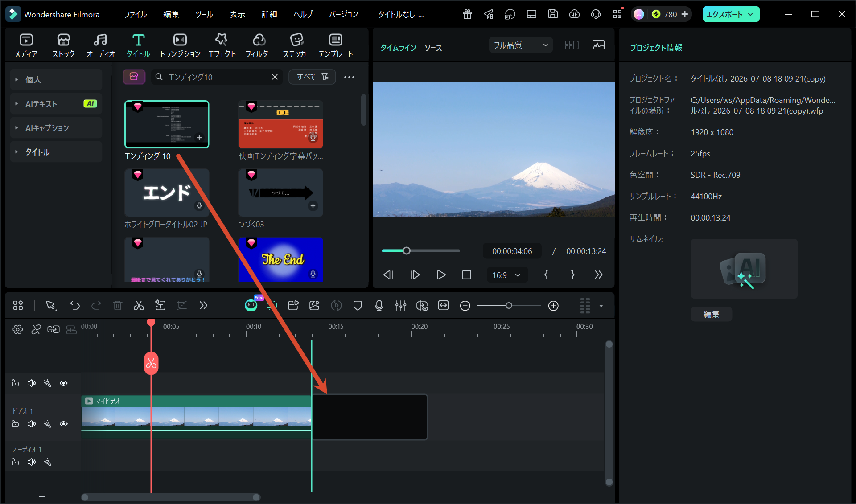856x504 pixels.
Task: Lock the オーディオ 1 track
Action: (x=15, y=462)
